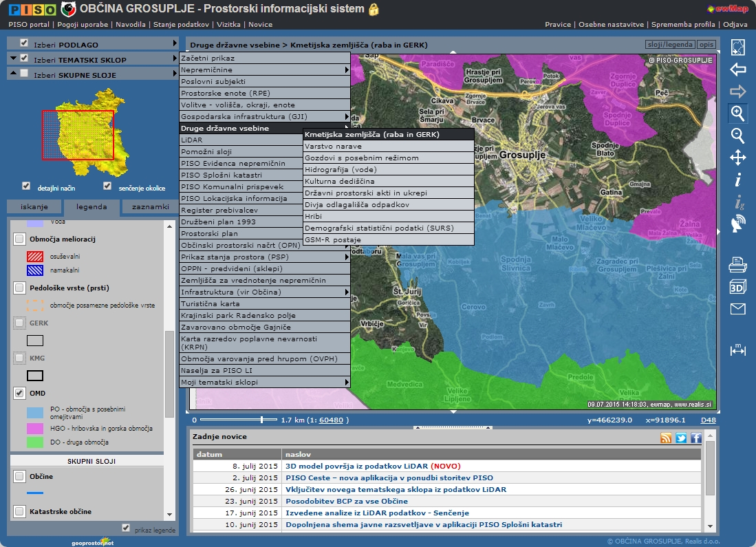Select the zoom out magnifier tool
The image size is (756, 547).
(x=737, y=136)
